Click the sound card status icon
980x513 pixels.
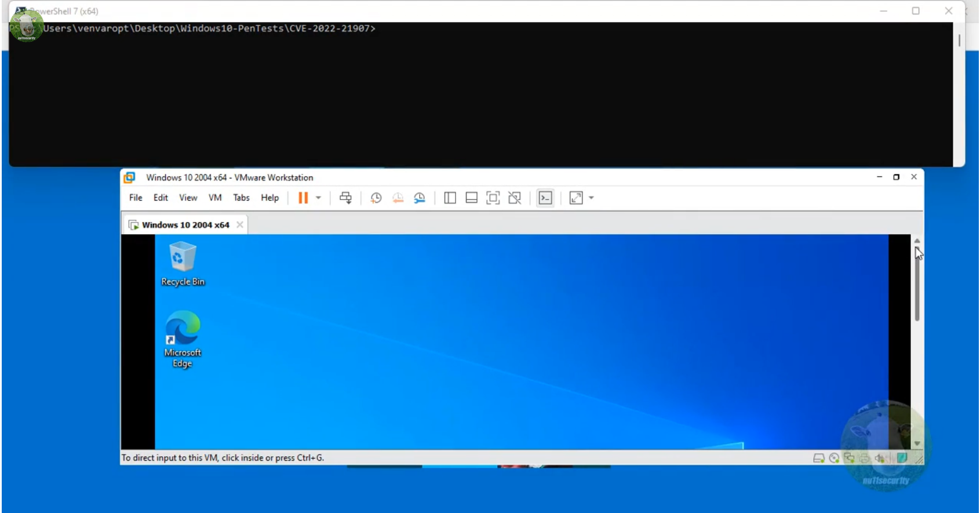[x=880, y=458]
